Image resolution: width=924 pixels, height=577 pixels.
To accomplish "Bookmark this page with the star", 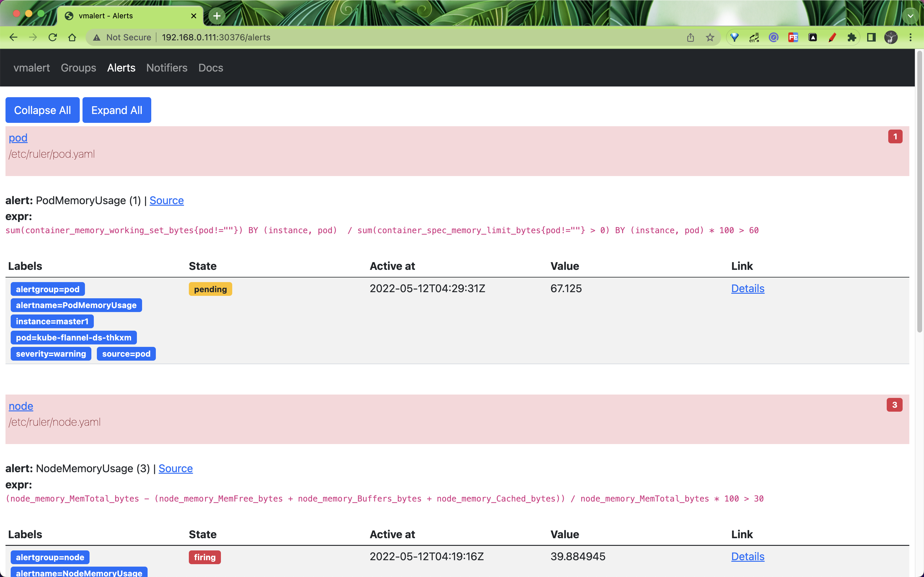I will coord(710,37).
